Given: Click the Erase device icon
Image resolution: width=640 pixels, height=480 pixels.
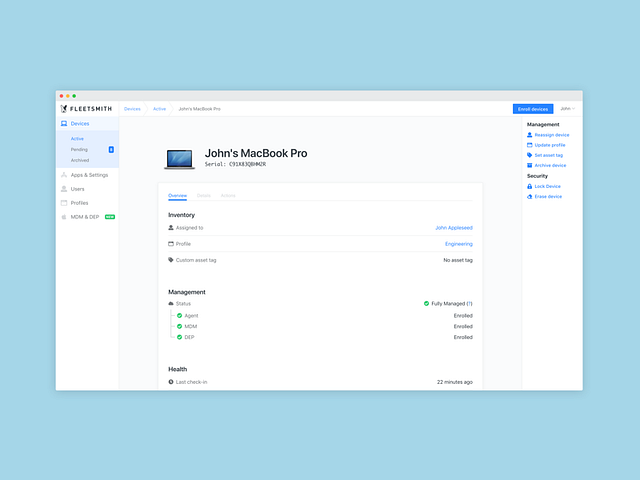Looking at the screenshot, I should point(530,196).
